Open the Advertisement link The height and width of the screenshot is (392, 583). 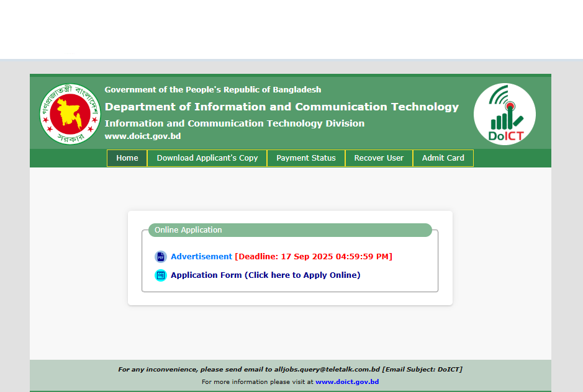tap(201, 257)
